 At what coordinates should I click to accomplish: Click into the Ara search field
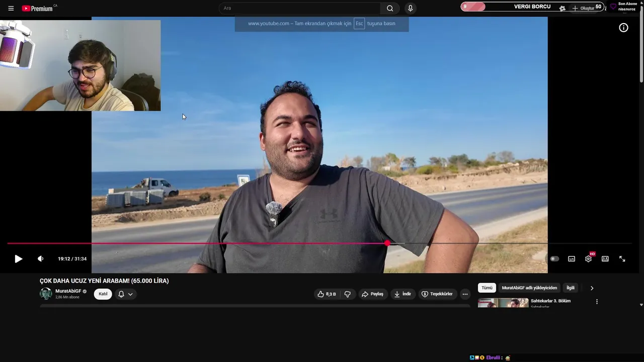point(300,8)
